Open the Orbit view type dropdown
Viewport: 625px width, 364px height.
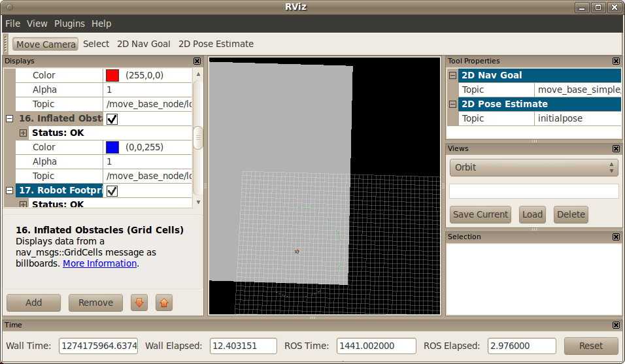point(533,167)
